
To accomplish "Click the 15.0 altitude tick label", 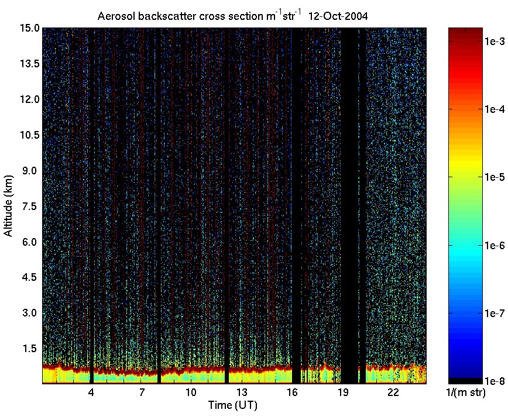I will (x=30, y=28).
